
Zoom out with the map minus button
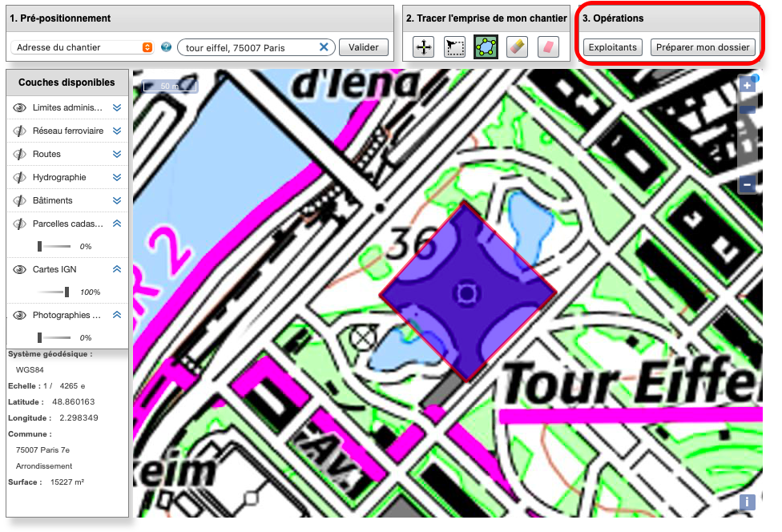[x=747, y=185]
